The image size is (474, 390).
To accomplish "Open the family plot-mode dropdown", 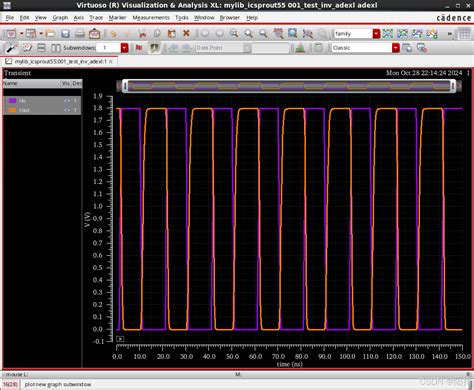I will click(x=376, y=33).
